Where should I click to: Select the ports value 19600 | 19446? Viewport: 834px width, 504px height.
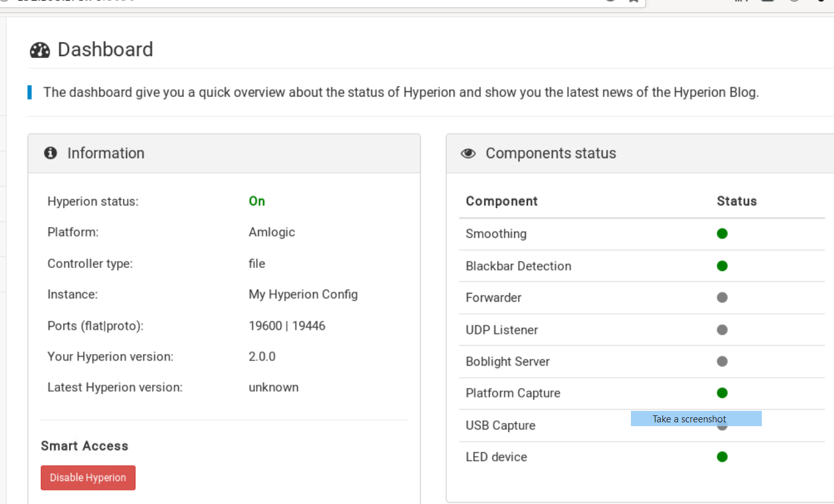(287, 326)
